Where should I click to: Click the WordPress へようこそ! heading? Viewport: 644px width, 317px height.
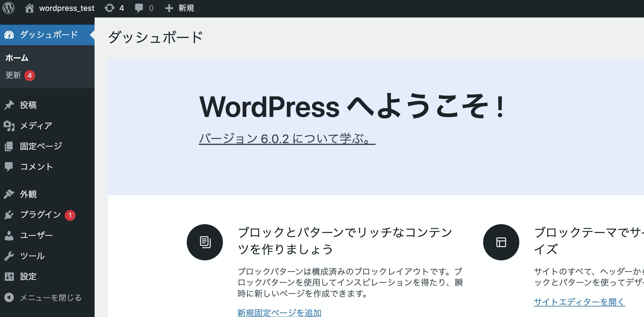[x=352, y=107]
